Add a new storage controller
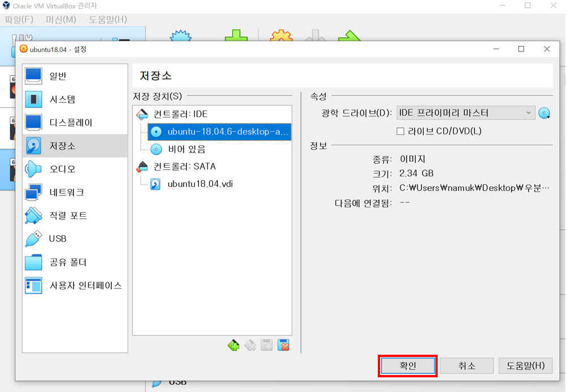The height and width of the screenshot is (392, 567). [233, 345]
